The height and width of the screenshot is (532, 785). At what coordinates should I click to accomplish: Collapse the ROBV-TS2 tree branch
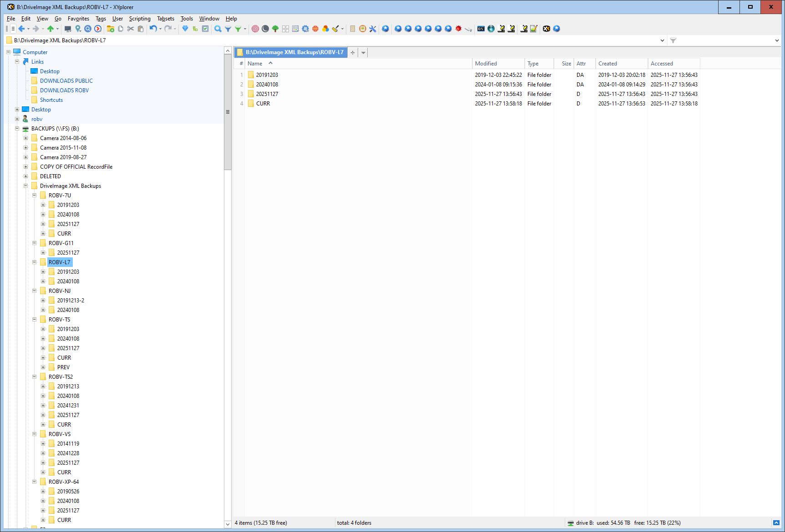pyautogui.click(x=34, y=376)
